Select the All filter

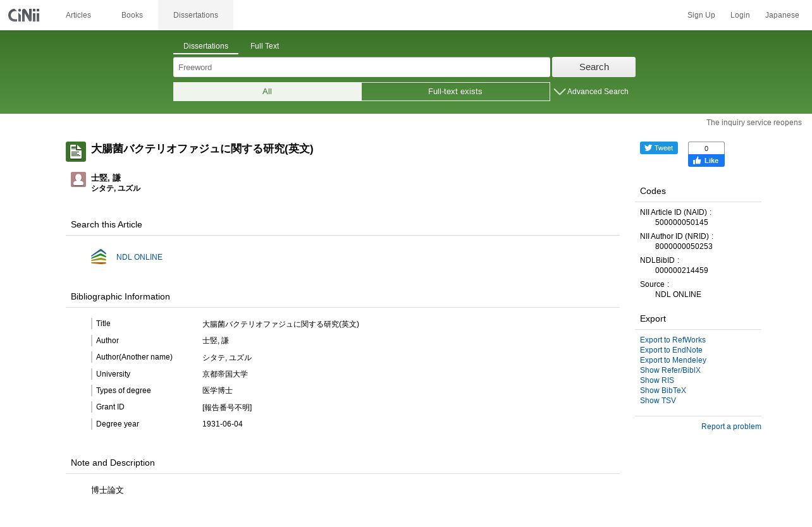coord(267,92)
